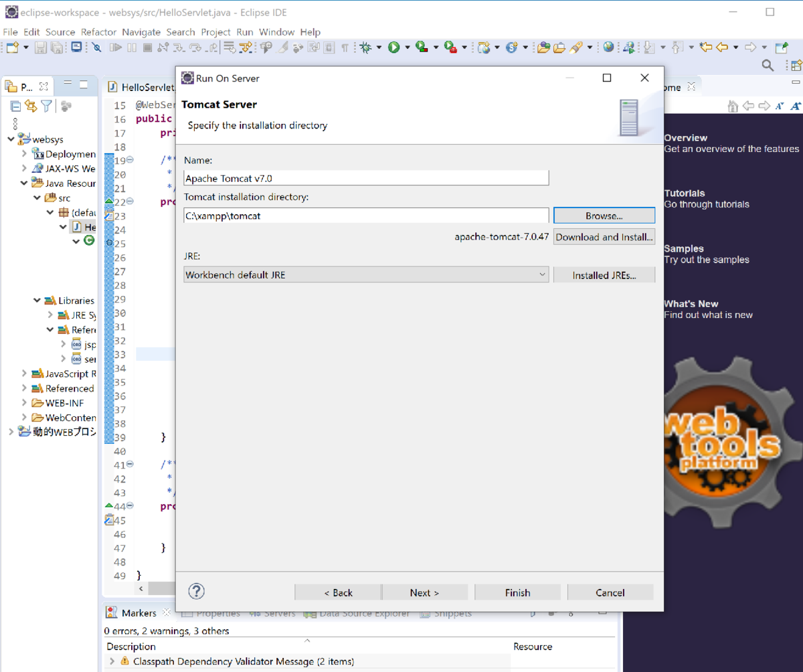Expand the Classpath Dependency Validator Message row
This screenshot has height=672, width=803.
(112, 661)
